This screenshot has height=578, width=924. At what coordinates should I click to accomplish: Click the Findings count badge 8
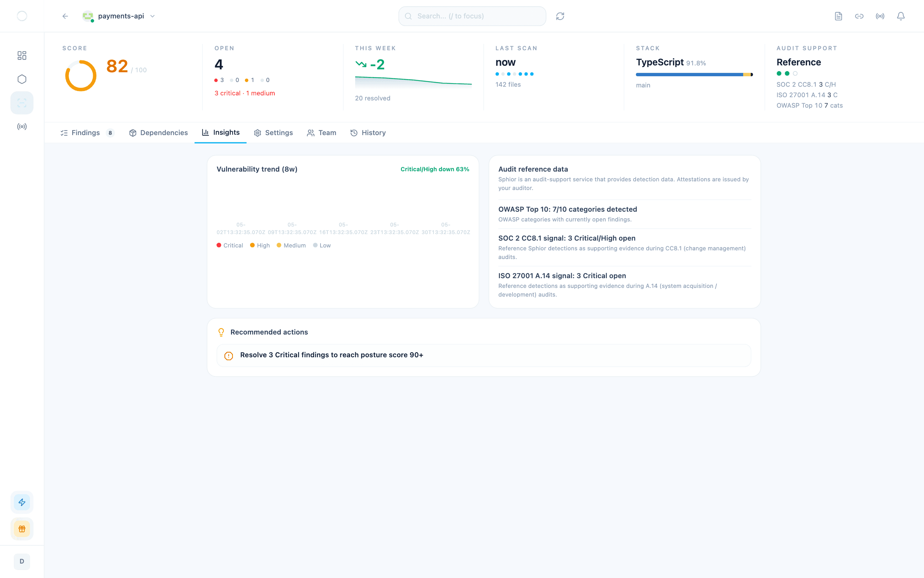[x=110, y=133]
